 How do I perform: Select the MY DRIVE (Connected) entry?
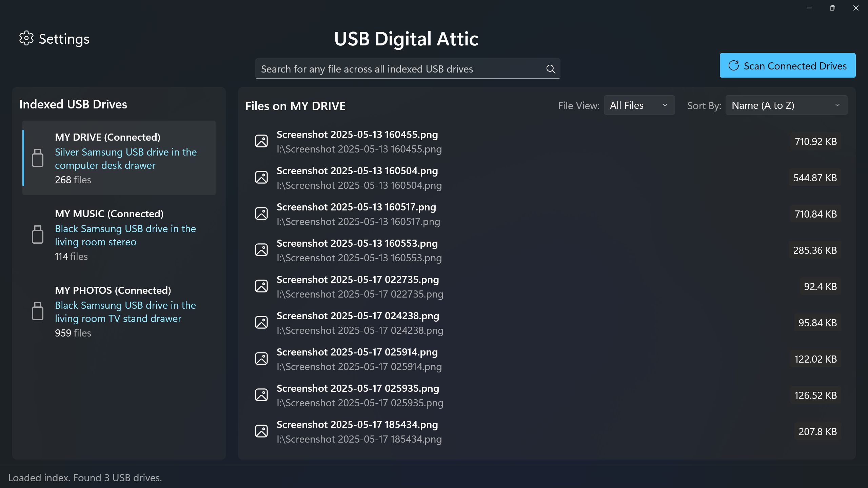[119, 158]
